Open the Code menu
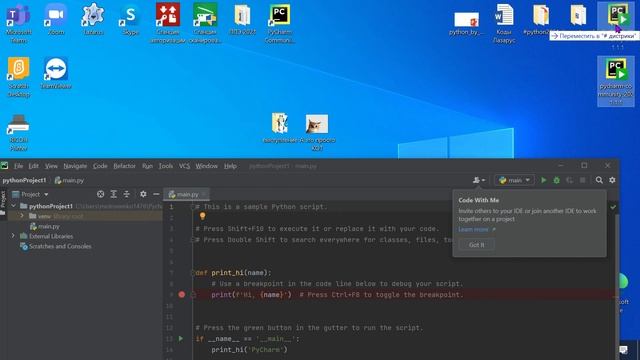The width and height of the screenshot is (640, 360). [100, 166]
